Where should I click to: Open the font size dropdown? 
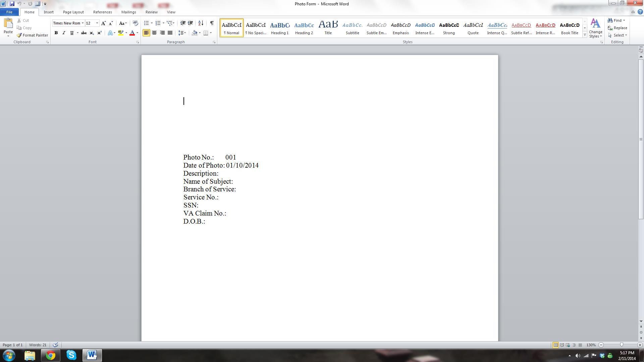pyautogui.click(x=97, y=23)
